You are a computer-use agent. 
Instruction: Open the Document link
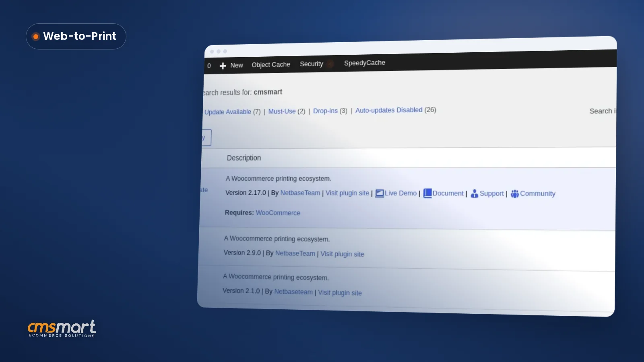coord(448,193)
